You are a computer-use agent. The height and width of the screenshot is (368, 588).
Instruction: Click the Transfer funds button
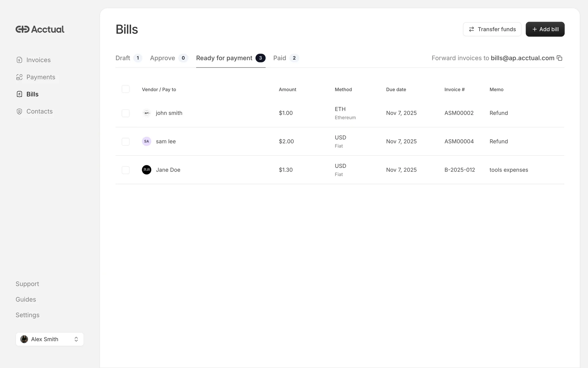(492, 29)
